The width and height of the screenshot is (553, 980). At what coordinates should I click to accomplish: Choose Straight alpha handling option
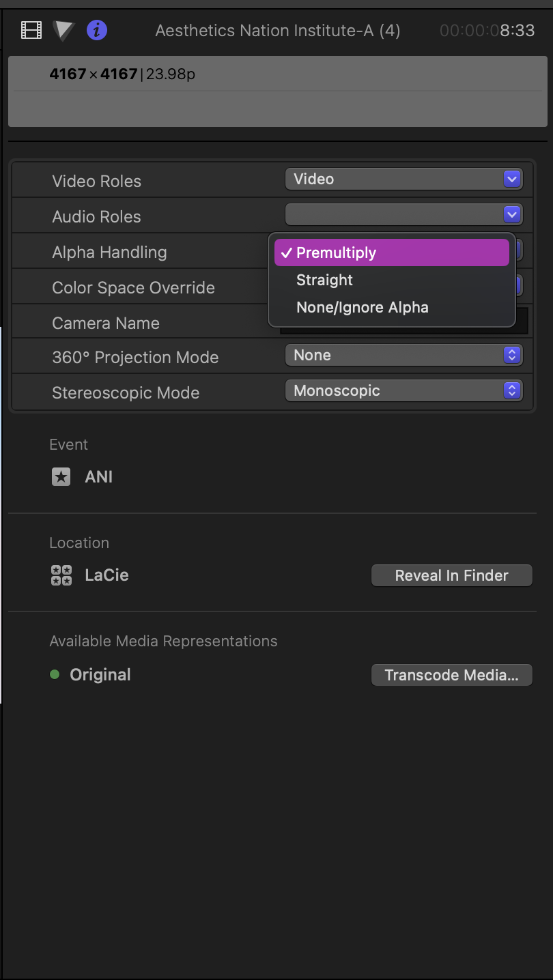pos(324,280)
